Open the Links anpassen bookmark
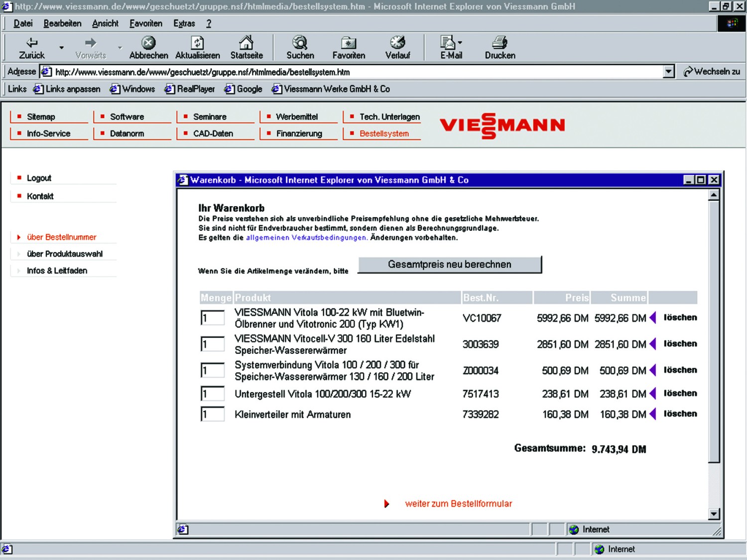 67,89
